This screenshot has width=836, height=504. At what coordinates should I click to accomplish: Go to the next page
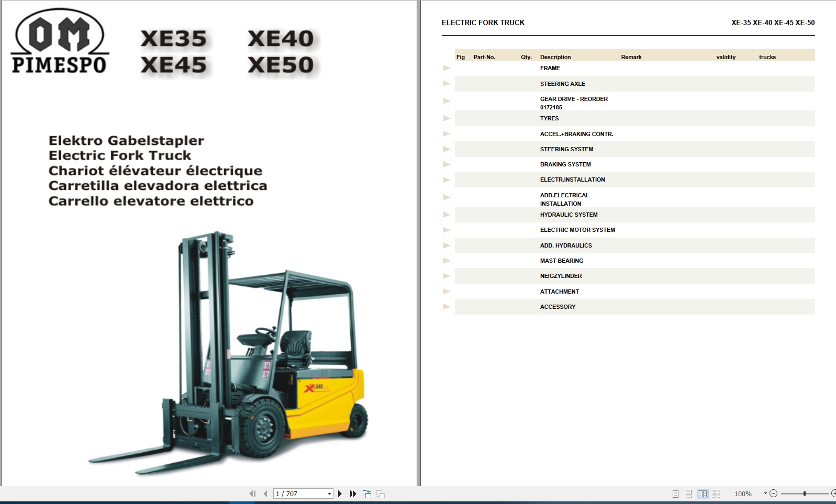pos(340,494)
